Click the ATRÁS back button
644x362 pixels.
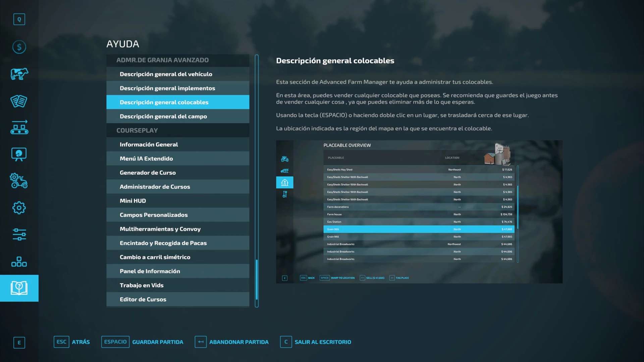click(x=72, y=342)
